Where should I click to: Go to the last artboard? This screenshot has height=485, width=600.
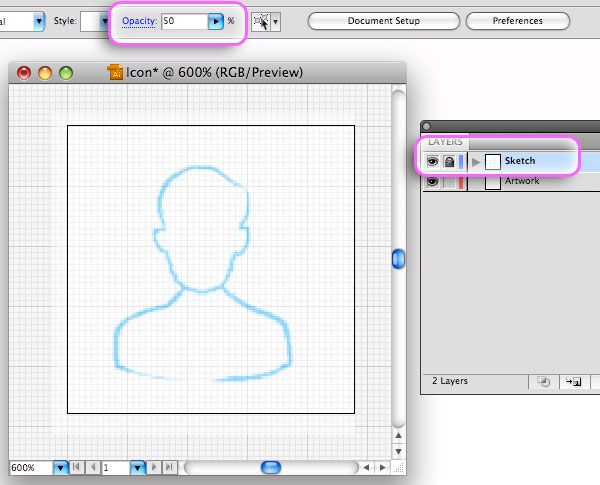click(170, 467)
